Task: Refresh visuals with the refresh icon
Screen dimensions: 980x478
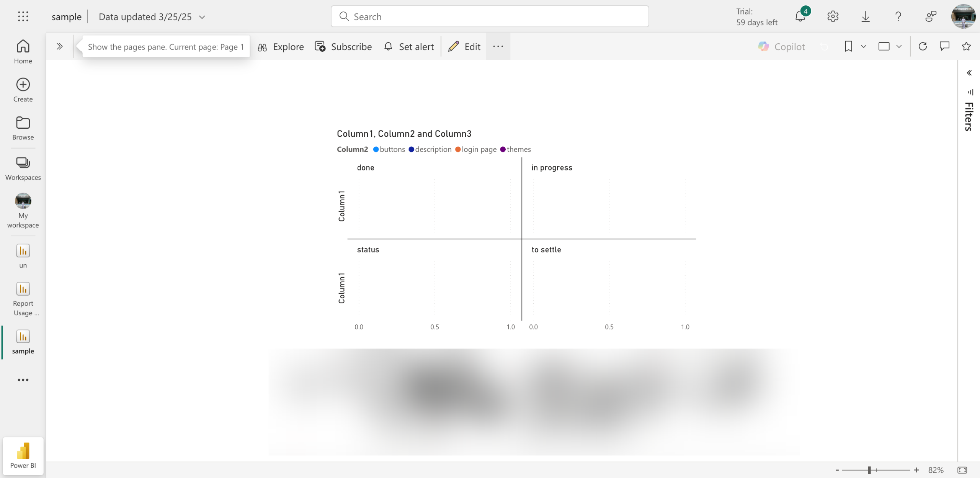Action: point(923,46)
